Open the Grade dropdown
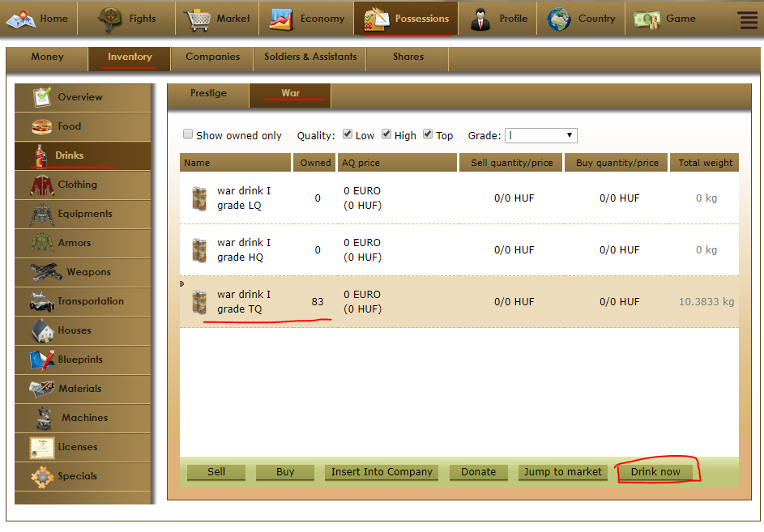 541,135
